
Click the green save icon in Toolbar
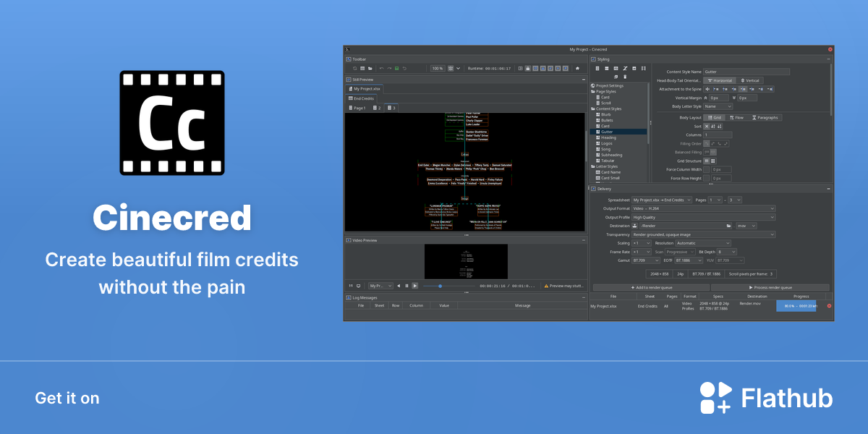396,68
